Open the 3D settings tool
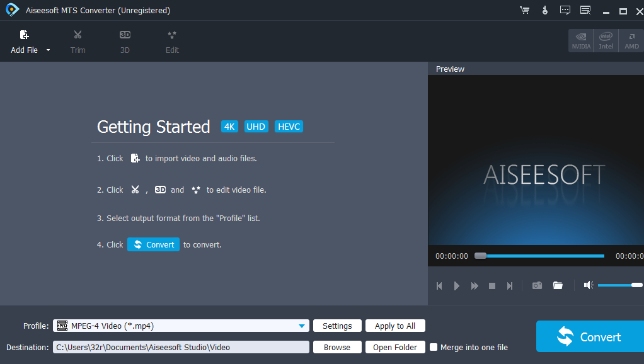Viewport: 644px width, 364px height. pos(125,42)
